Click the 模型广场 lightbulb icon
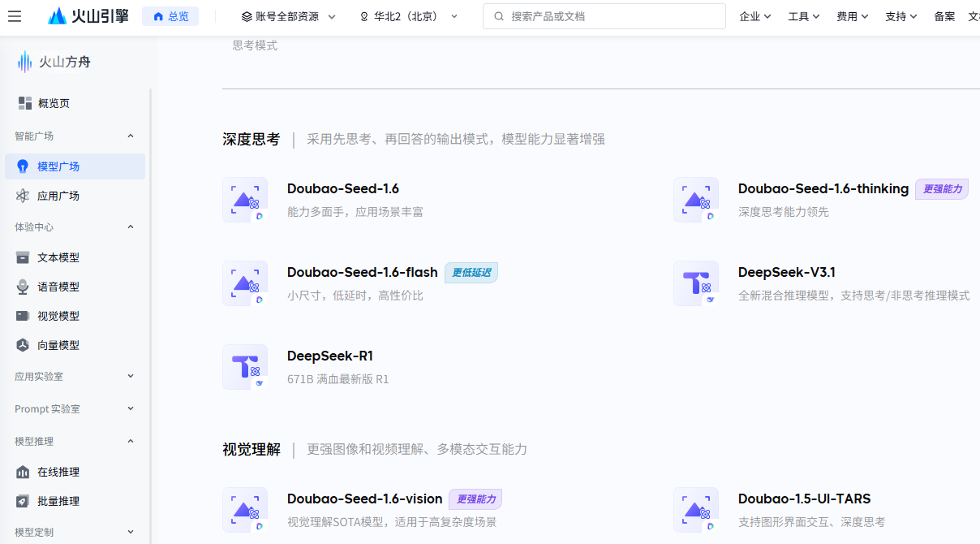This screenshot has width=980, height=544. coord(23,166)
